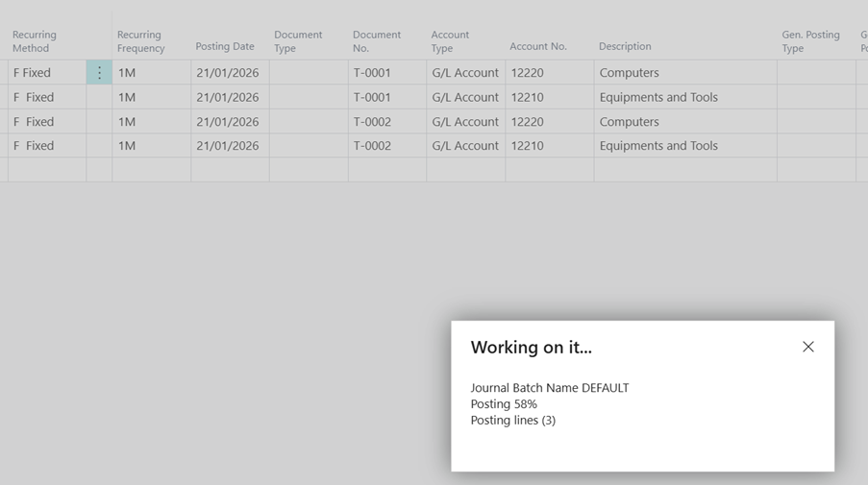Click the Account No. column header

tap(538, 46)
